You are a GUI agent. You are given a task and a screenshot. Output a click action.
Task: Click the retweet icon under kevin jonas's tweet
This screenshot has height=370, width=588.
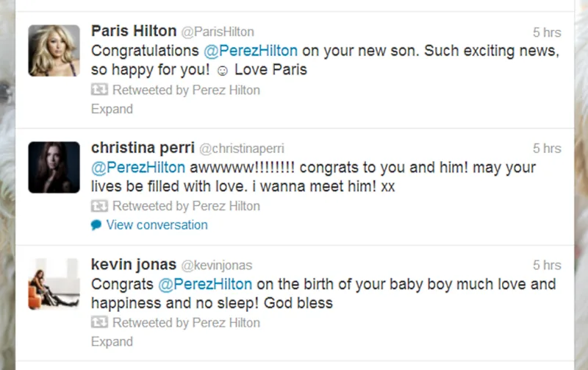(x=99, y=322)
